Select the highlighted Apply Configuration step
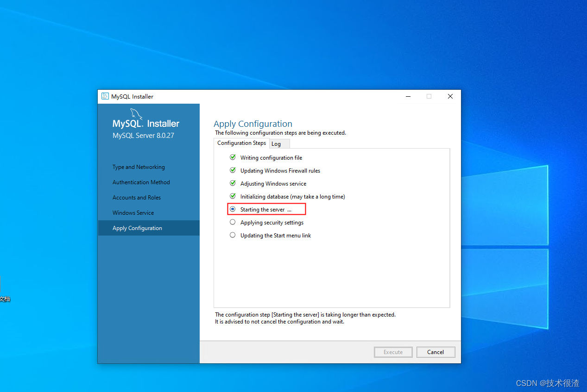The width and height of the screenshot is (587, 392). click(x=137, y=228)
